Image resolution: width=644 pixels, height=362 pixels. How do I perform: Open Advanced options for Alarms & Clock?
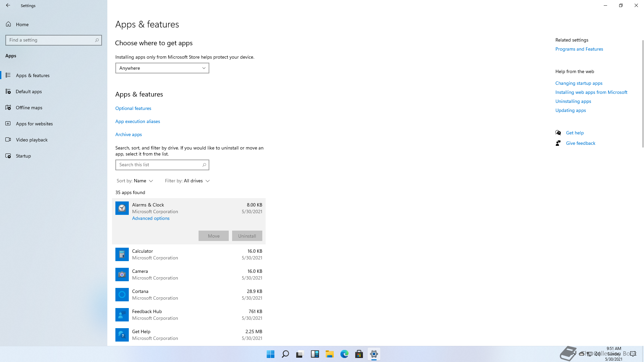pyautogui.click(x=151, y=218)
